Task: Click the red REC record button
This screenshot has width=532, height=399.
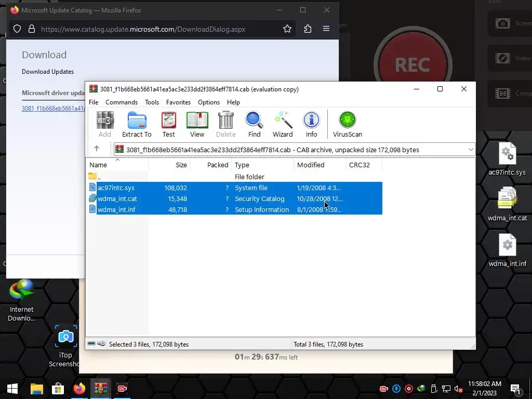Action: click(x=413, y=64)
